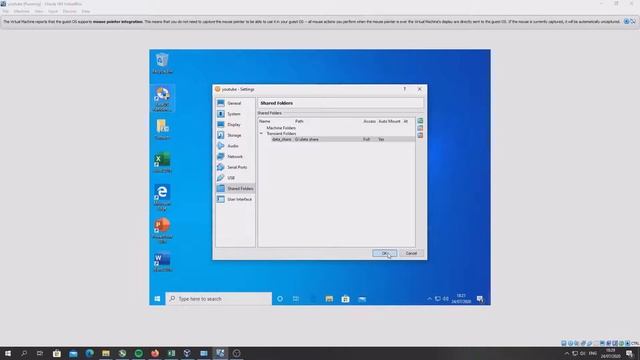Viewport: 640px width, 360px height.
Task: Open the guest Windows Start menu
Action: click(x=157, y=299)
